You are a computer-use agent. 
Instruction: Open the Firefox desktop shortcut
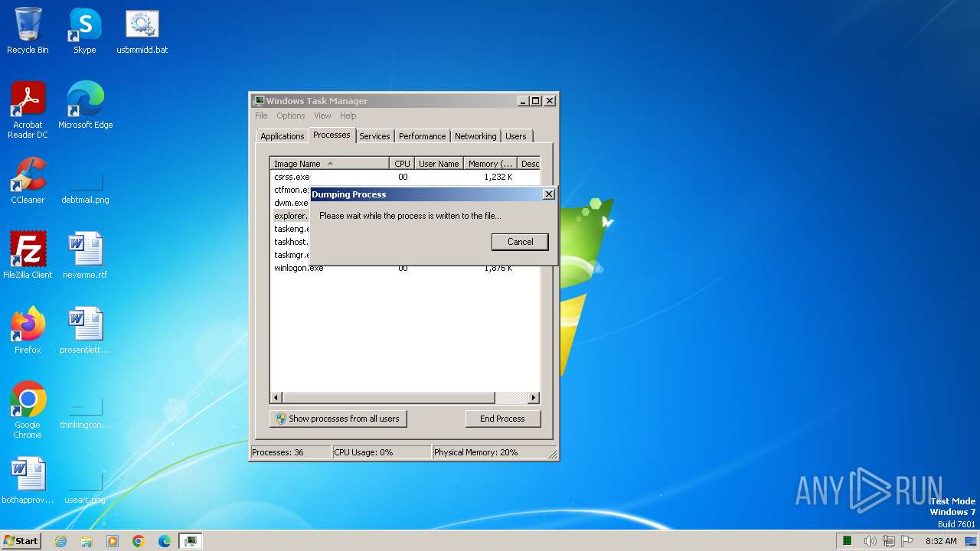[x=28, y=331]
